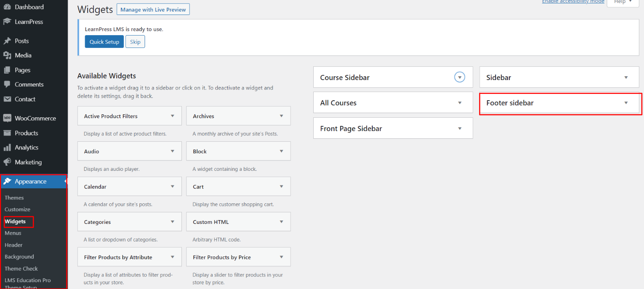Screen dimensions: 644x289
Task: Click the Posts pushpin icon
Action: coord(7,41)
